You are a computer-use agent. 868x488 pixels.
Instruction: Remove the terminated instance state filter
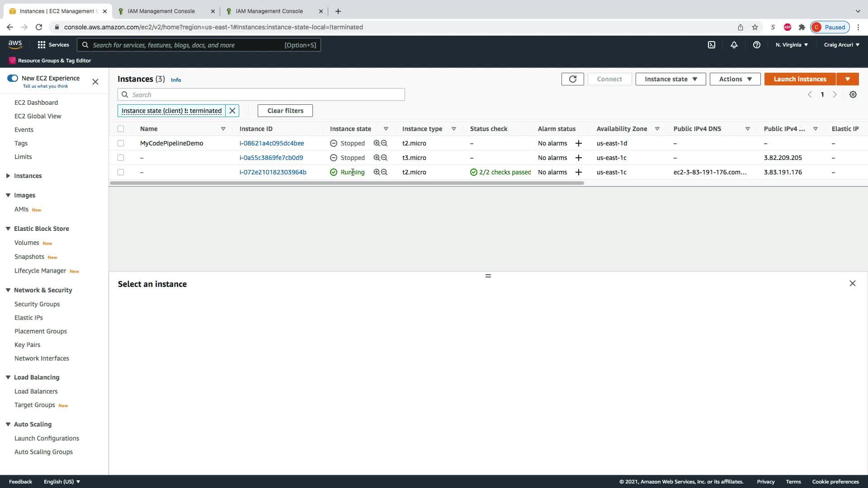coord(232,111)
